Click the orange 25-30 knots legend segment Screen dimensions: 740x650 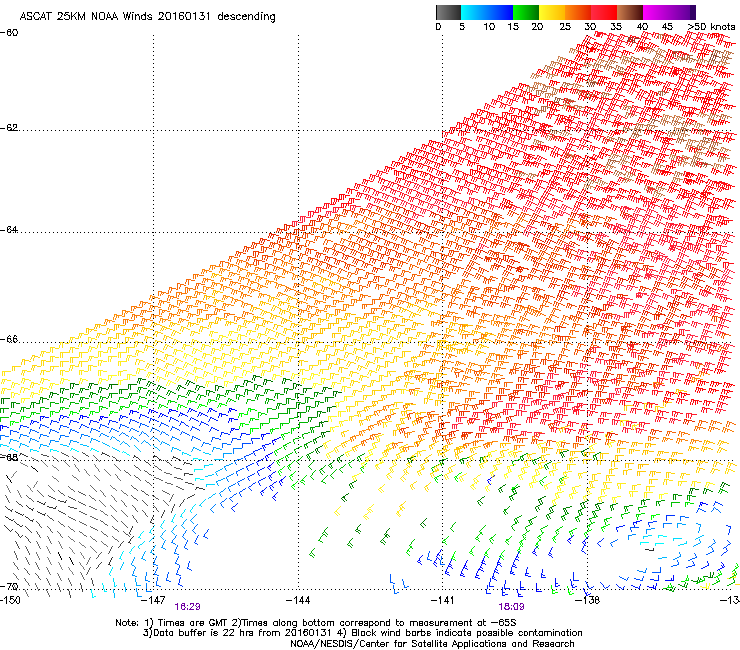point(578,12)
